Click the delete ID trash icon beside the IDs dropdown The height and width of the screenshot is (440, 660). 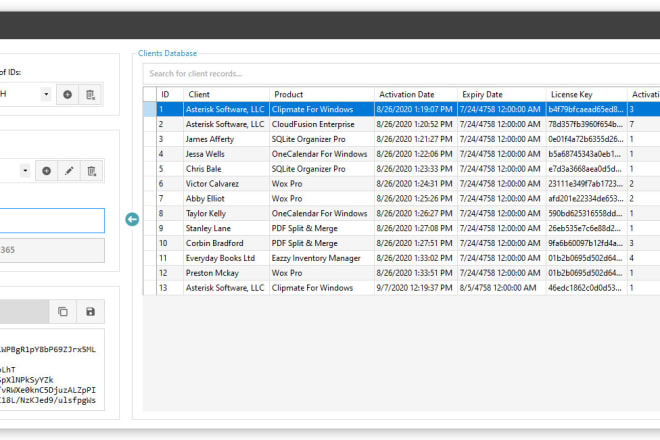[90, 94]
